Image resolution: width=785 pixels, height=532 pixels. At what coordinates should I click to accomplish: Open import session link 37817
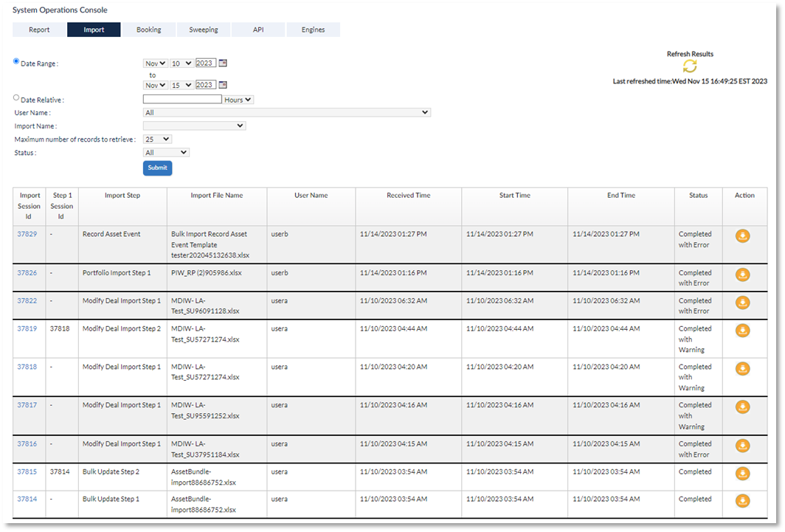click(x=27, y=405)
